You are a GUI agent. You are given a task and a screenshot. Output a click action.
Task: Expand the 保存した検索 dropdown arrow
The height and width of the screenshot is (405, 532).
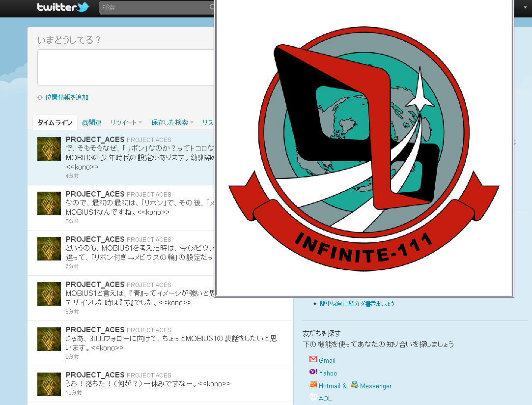(x=192, y=122)
